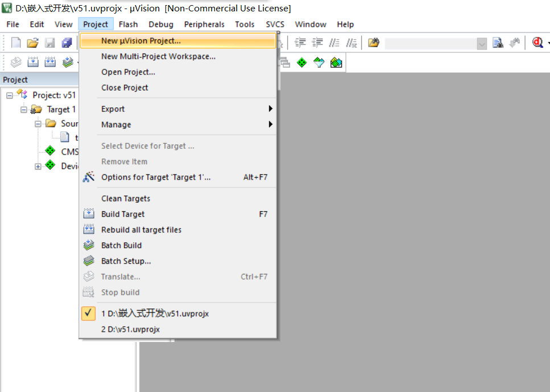
Task: Open the Flash menu
Action: [x=128, y=24]
